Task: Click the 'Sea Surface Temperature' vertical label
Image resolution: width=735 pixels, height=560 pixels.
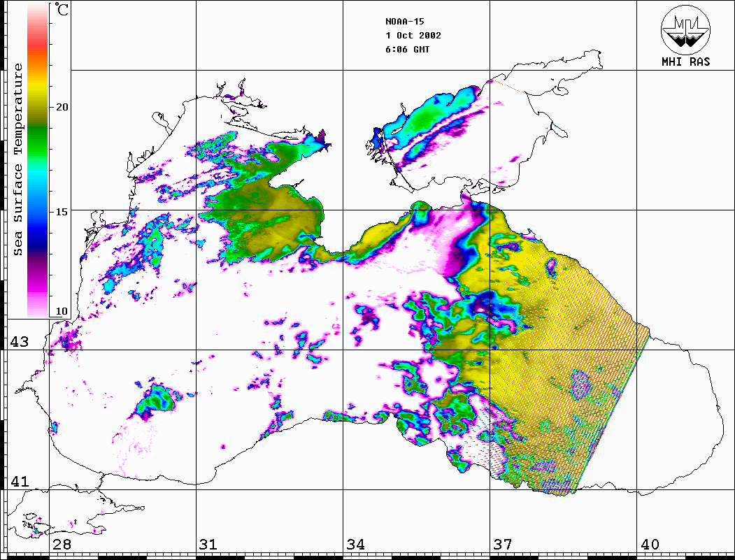Action: pyautogui.click(x=18, y=159)
